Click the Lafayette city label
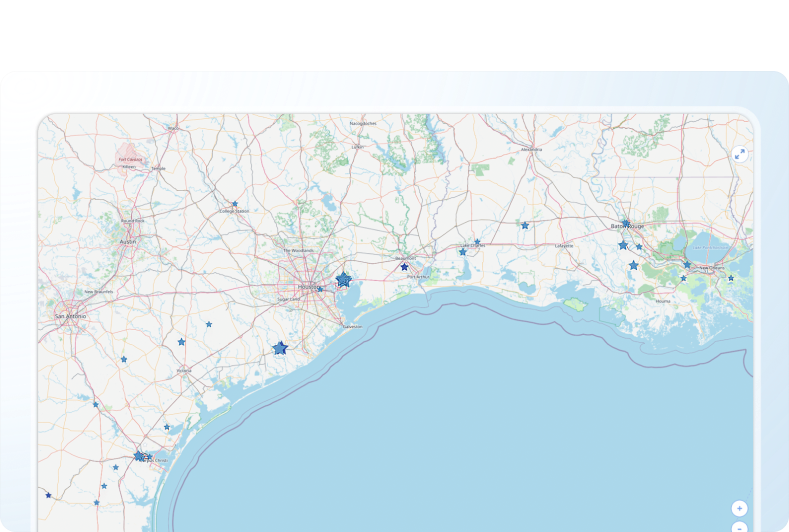 565,245
